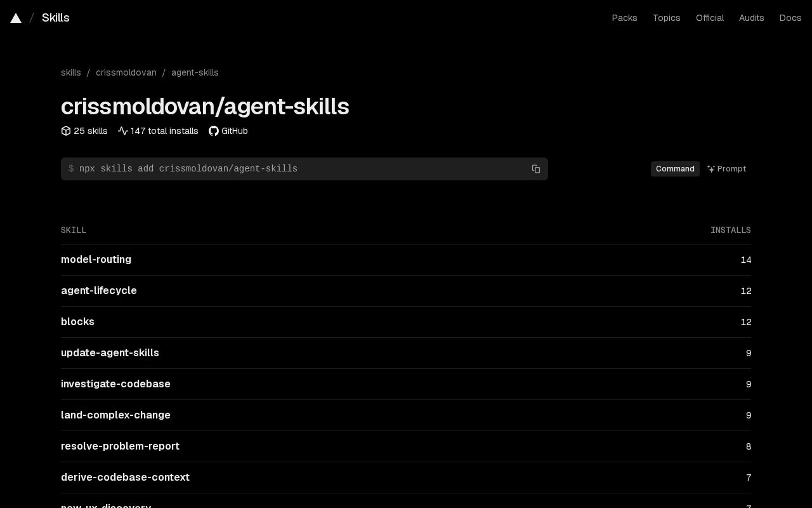Click the 147 total installs text

click(x=164, y=131)
